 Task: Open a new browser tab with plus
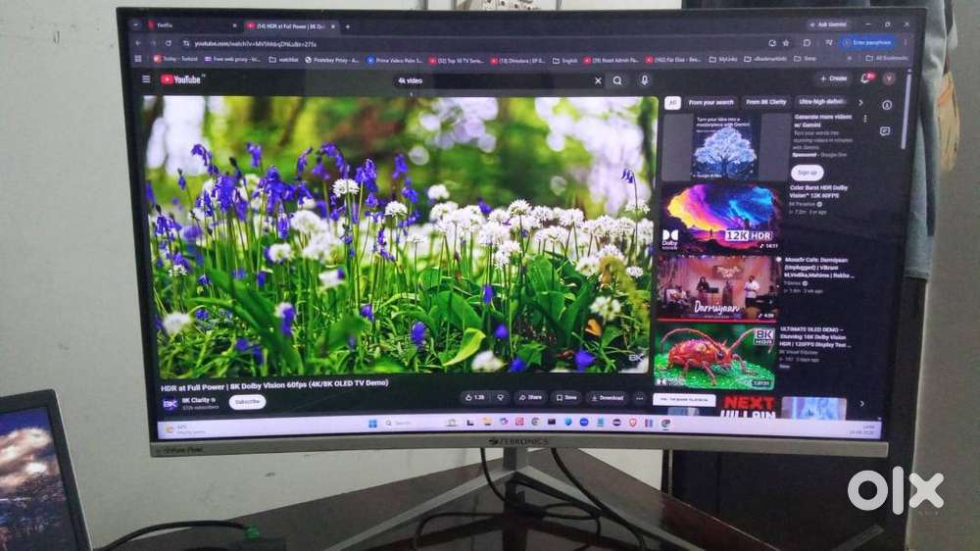[348, 26]
